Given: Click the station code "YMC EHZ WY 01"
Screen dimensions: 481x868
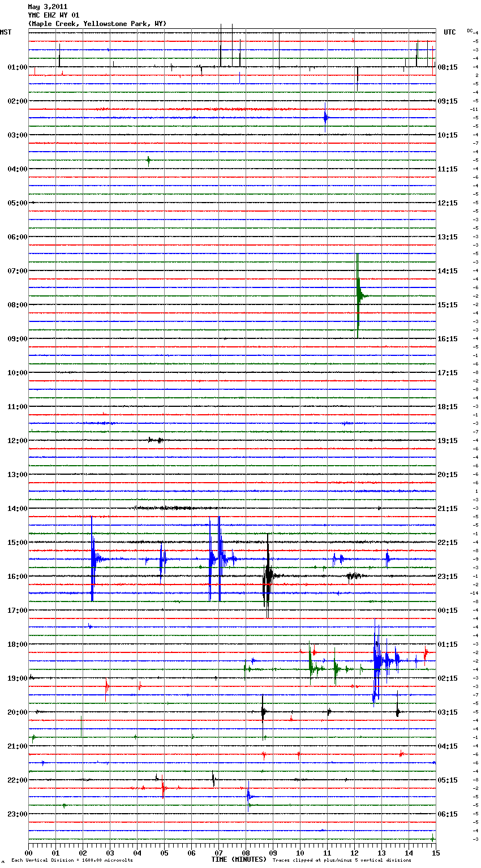Looking at the screenshot, I should [x=54, y=15].
